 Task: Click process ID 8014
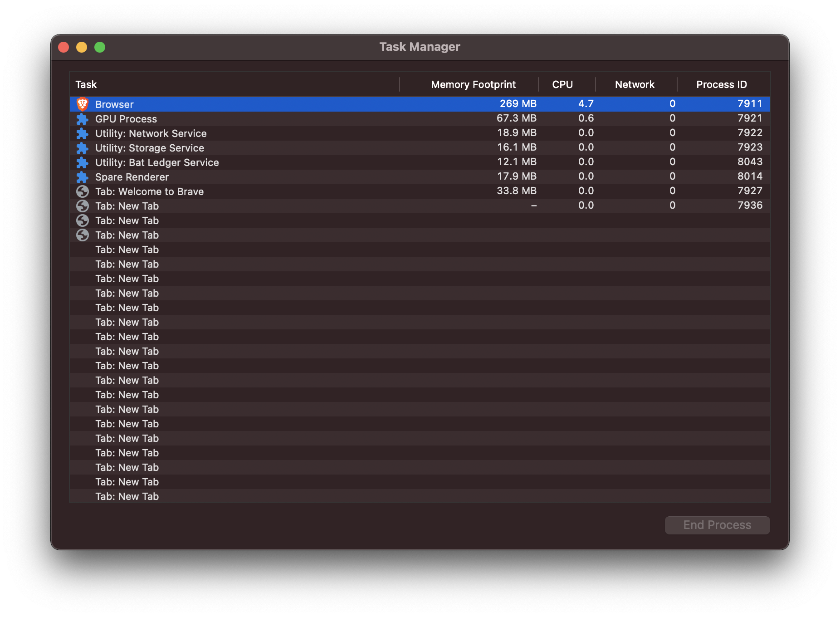[x=750, y=176]
